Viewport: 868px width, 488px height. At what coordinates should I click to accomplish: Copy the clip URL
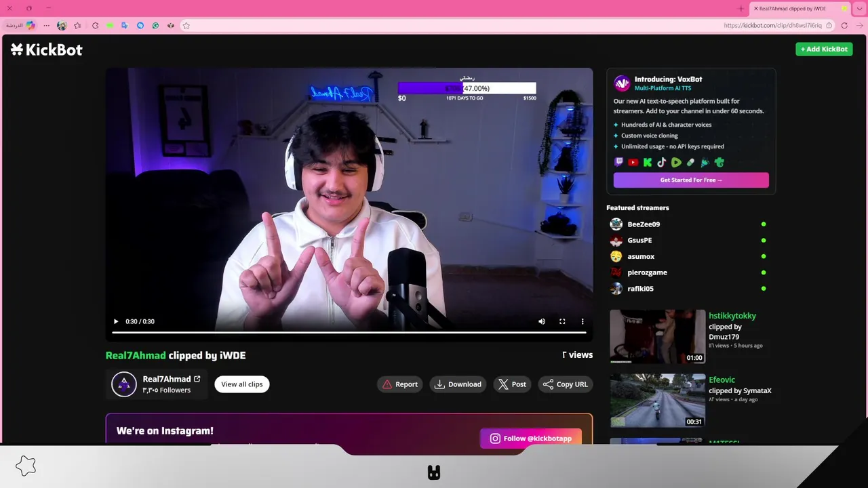pos(566,384)
